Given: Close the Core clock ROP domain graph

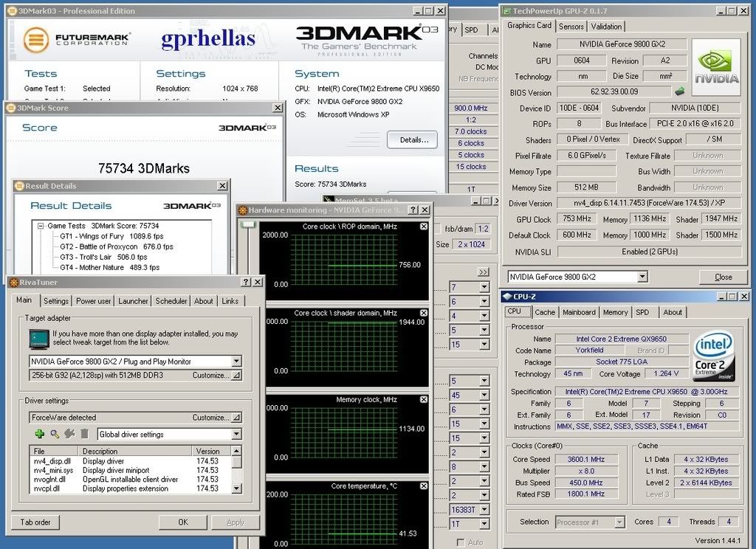Looking at the screenshot, I should 423,227.
